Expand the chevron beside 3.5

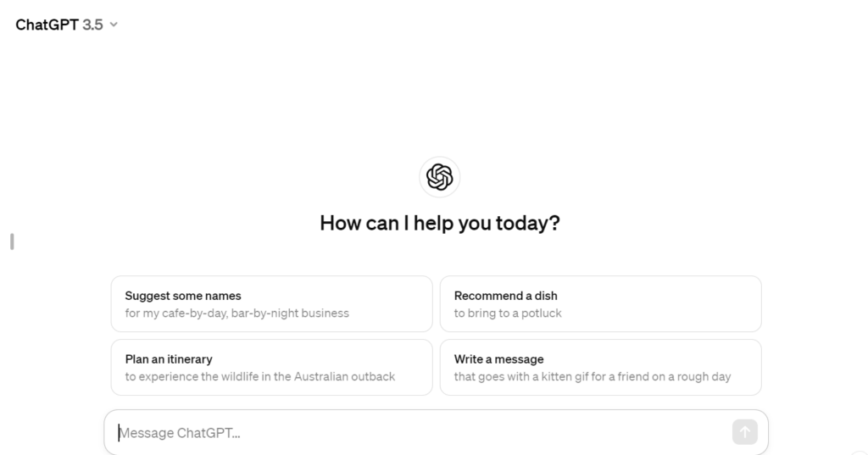tap(114, 25)
